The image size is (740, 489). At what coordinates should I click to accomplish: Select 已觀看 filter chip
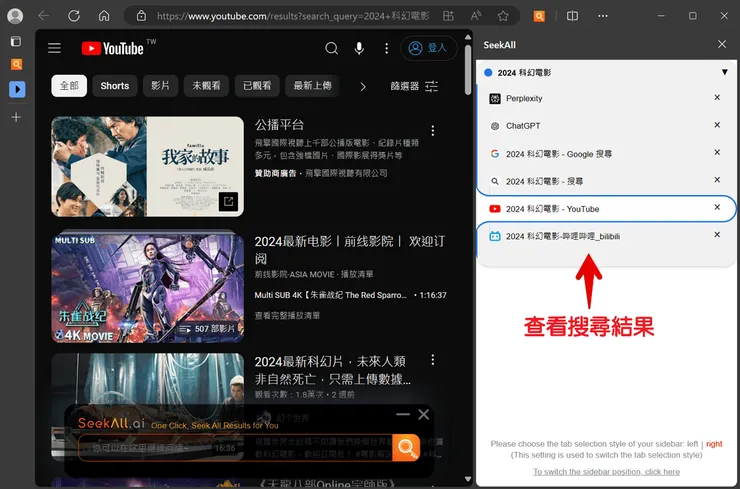coord(257,86)
